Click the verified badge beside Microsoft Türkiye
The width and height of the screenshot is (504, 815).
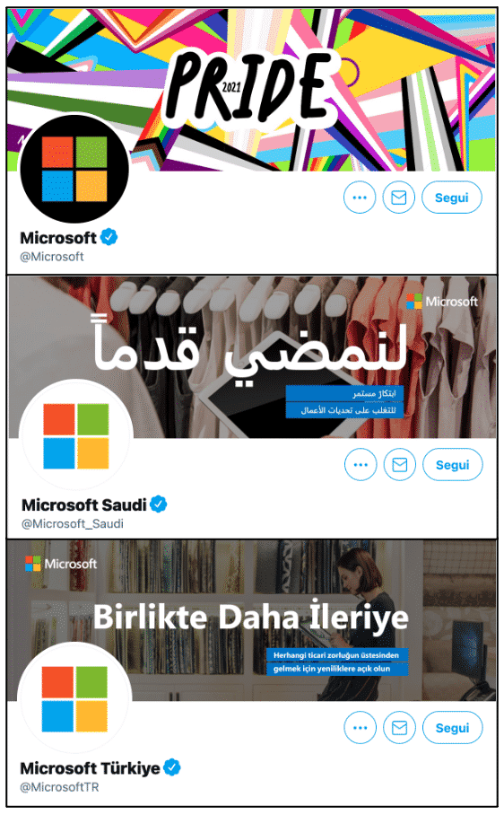click(172, 767)
